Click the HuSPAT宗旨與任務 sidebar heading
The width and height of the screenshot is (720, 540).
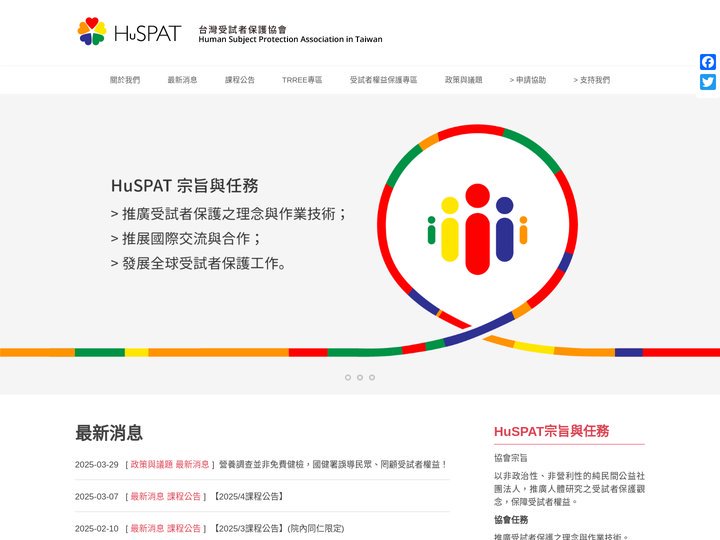pos(551,431)
